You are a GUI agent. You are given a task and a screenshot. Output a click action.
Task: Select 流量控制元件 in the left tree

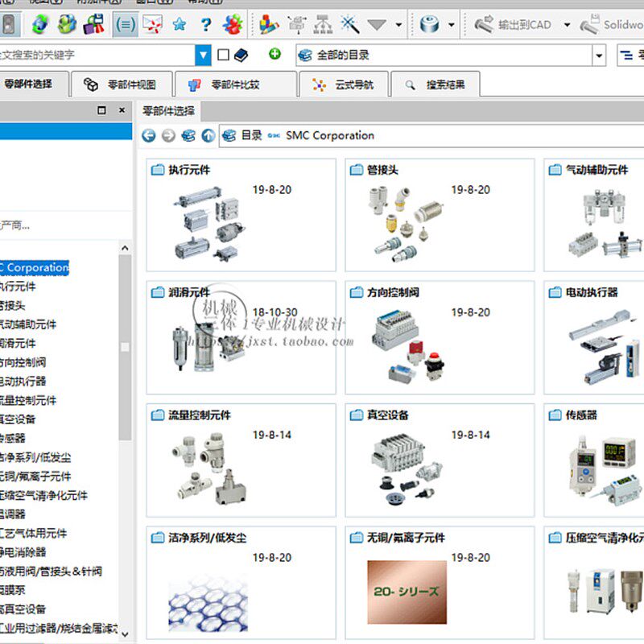tap(28, 400)
